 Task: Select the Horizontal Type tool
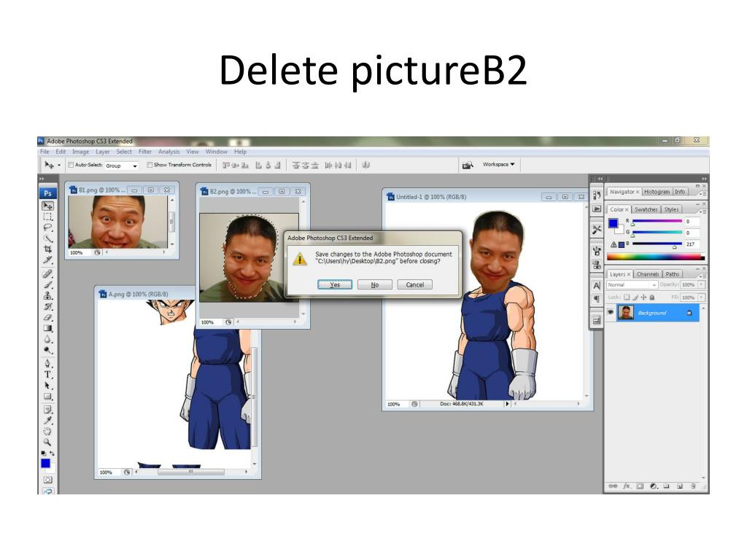coord(47,375)
